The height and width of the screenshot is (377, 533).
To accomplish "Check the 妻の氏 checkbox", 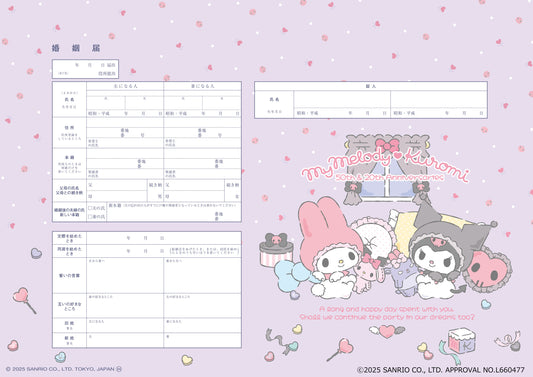I will [x=90, y=217].
